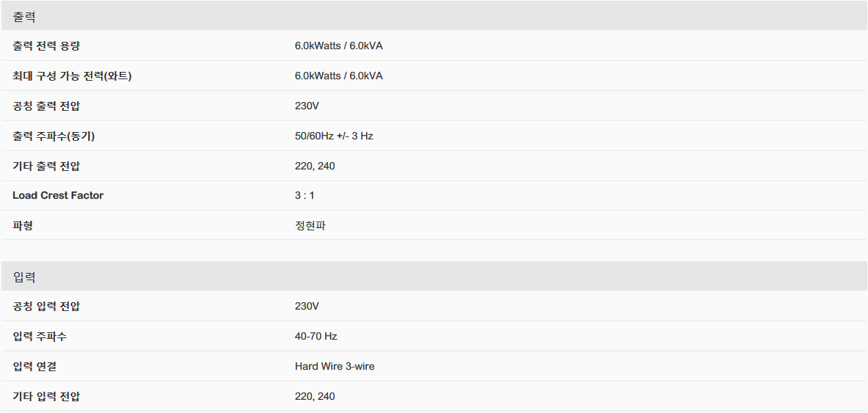
Task: Click the 공칭 입력 전압 label
Action: [46, 306]
